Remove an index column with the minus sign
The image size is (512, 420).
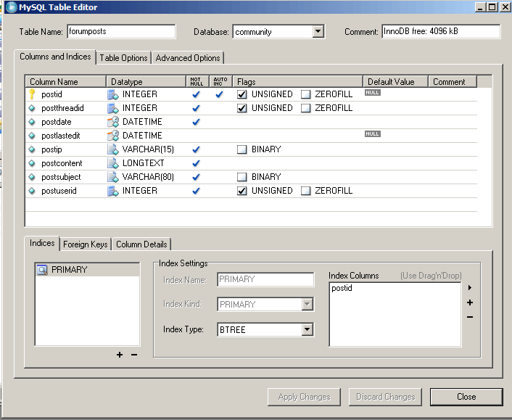click(x=470, y=317)
